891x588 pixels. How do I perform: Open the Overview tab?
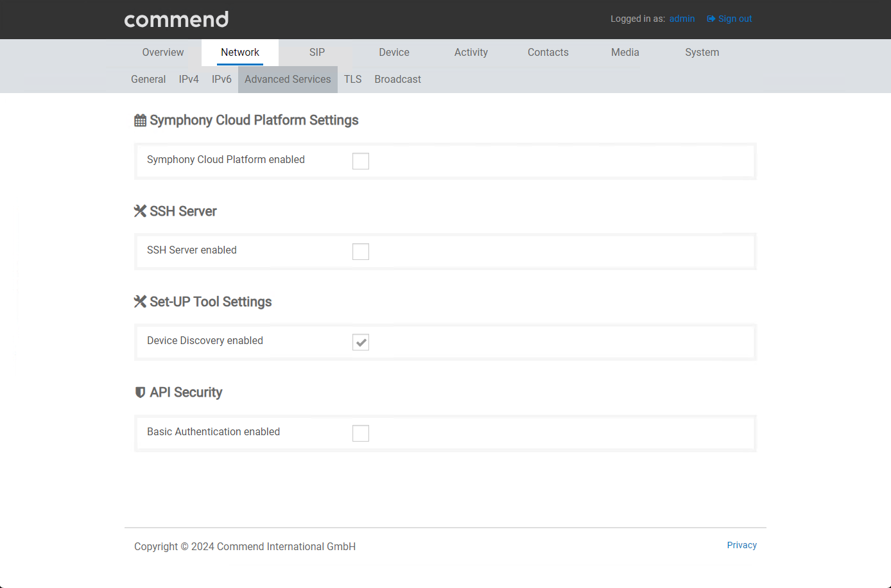click(163, 53)
